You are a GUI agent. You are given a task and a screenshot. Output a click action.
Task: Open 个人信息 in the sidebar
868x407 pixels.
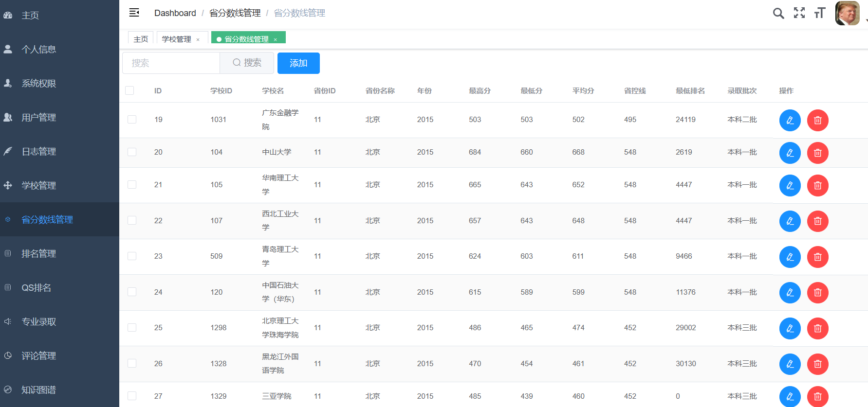click(x=59, y=49)
